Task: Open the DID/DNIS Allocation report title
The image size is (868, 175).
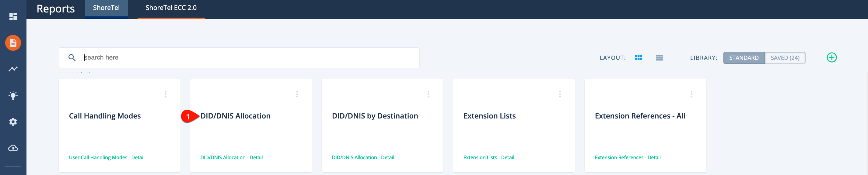Action: 235,116
